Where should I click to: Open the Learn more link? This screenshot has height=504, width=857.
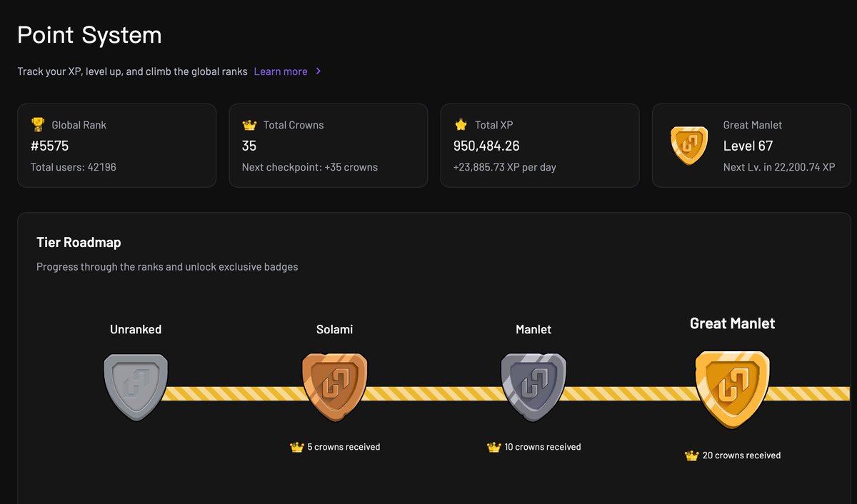click(281, 71)
